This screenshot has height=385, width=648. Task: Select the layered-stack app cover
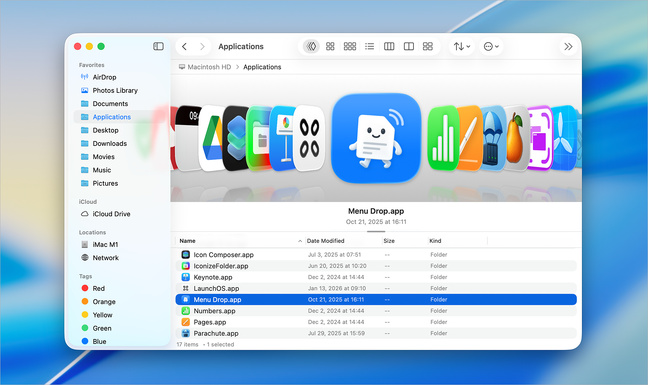(236, 138)
